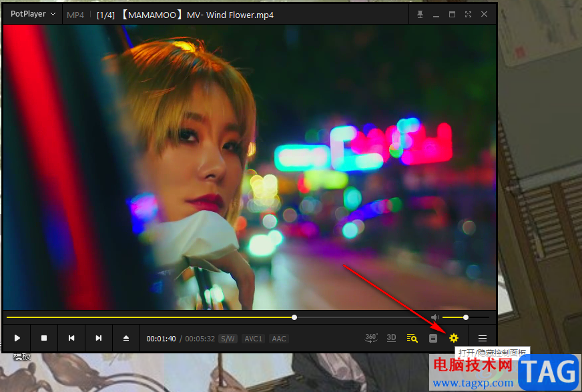This screenshot has height=392, width=582.
Task: Click the subtitle panel icon
Action: pos(432,338)
